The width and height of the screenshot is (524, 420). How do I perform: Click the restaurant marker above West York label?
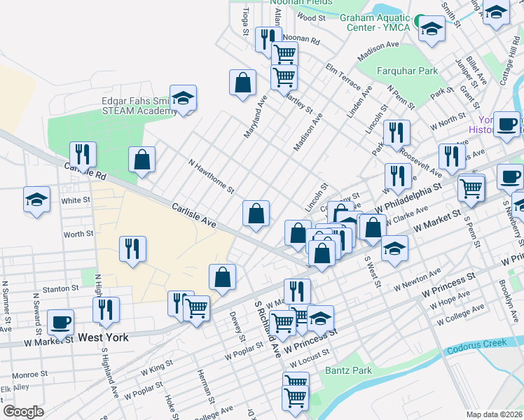click(106, 310)
